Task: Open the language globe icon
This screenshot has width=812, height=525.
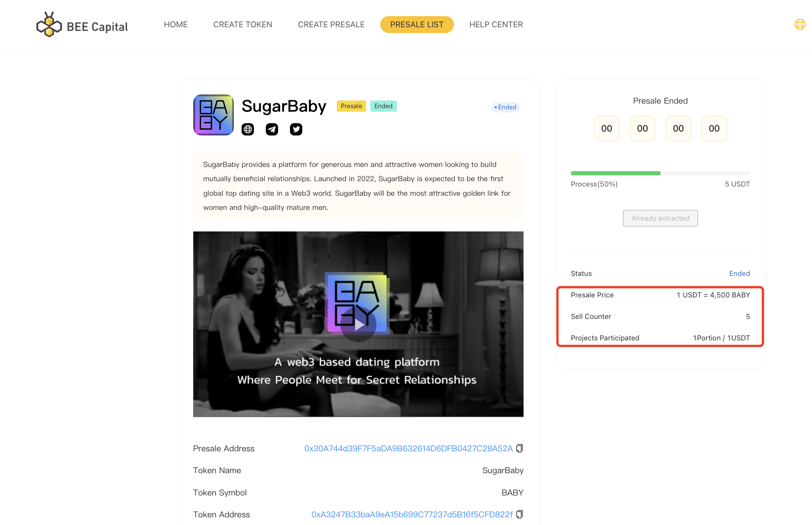Action: point(800,25)
